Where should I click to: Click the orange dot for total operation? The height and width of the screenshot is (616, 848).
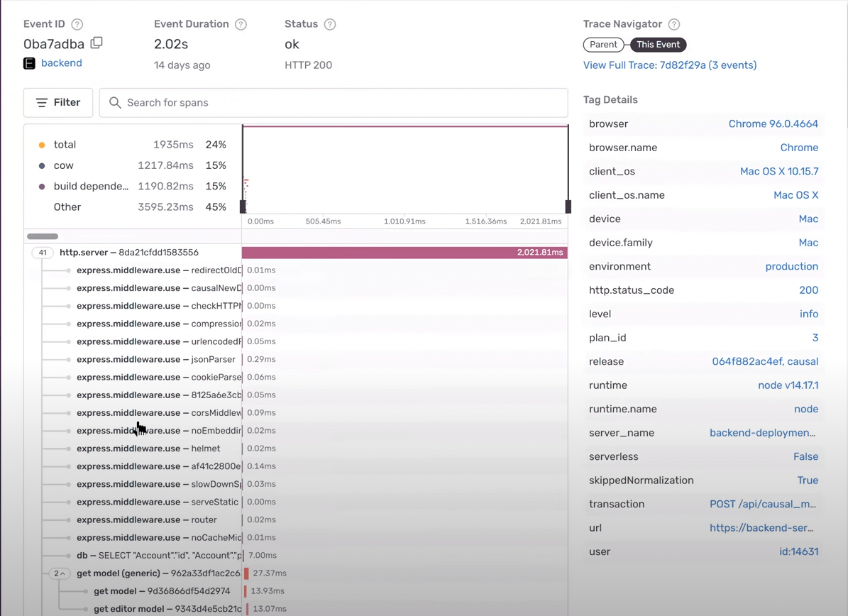[x=42, y=145]
